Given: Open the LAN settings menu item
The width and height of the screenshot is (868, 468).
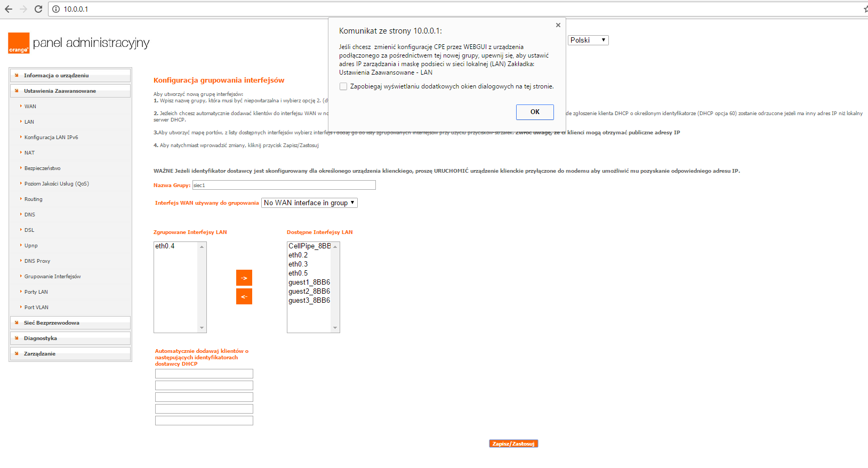Looking at the screenshot, I should point(29,122).
